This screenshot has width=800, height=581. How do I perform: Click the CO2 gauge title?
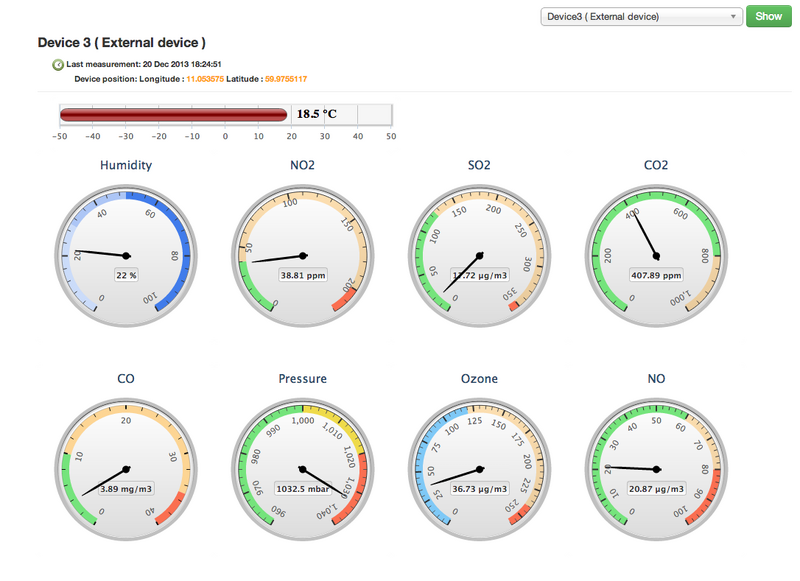point(656,165)
